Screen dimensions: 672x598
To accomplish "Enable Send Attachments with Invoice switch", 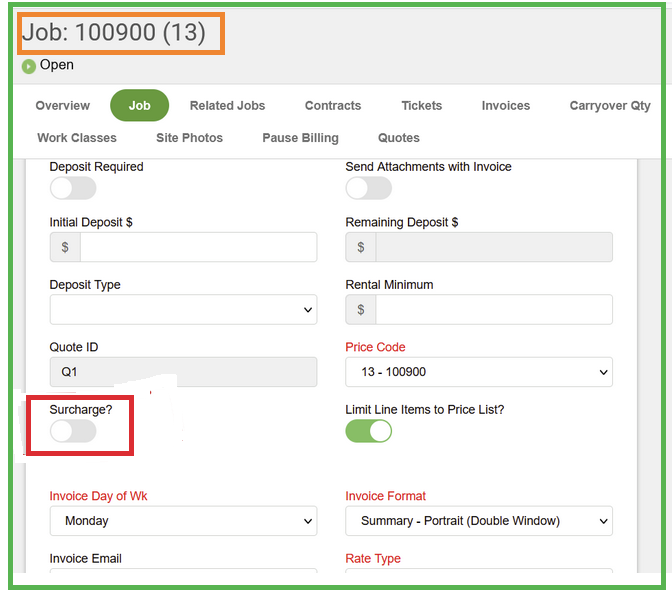I will click(369, 188).
